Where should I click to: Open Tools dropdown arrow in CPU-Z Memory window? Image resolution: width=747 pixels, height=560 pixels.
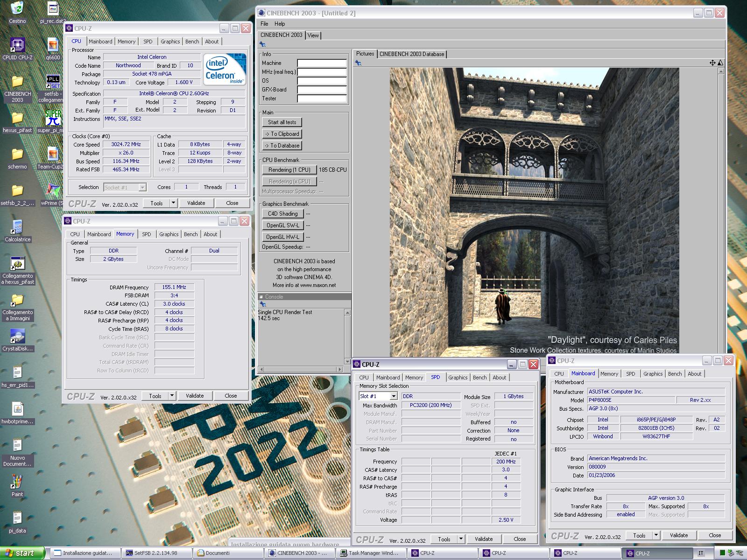[x=172, y=396]
